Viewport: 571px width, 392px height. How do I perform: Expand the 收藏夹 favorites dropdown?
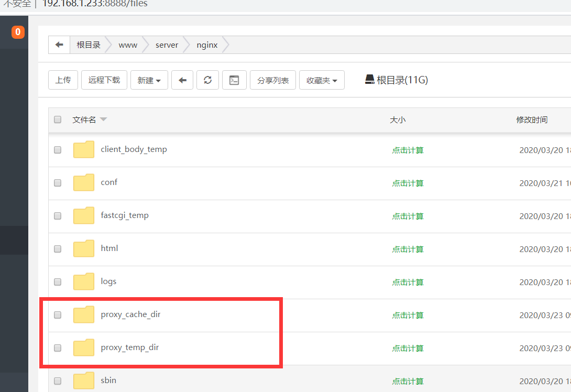pyautogui.click(x=321, y=80)
